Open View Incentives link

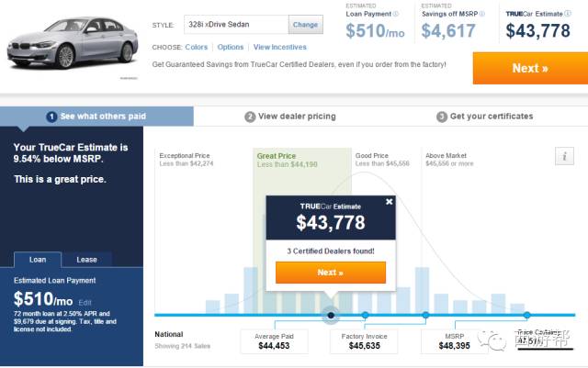(x=279, y=47)
